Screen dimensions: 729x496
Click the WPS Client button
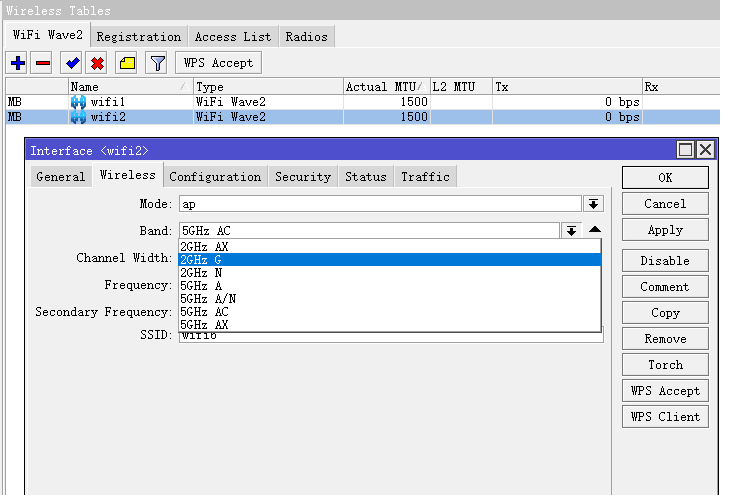665,417
